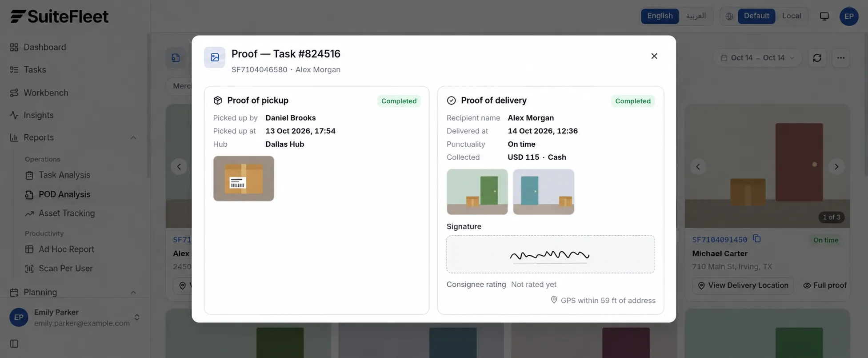Toggle the sidebar collapse icon
This screenshot has width=868, height=358.
pyautogui.click(x=14, y=344)
